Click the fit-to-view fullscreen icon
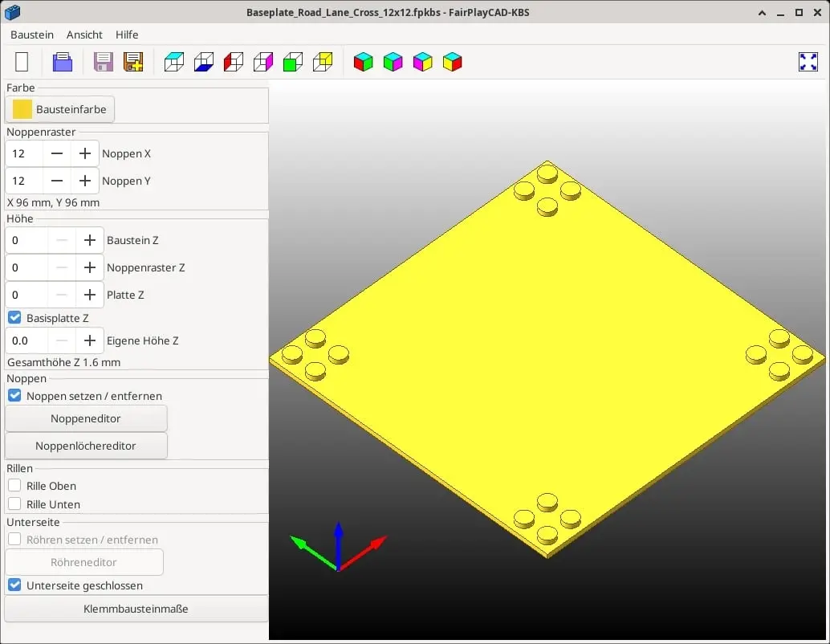 [x=808, y=62]
